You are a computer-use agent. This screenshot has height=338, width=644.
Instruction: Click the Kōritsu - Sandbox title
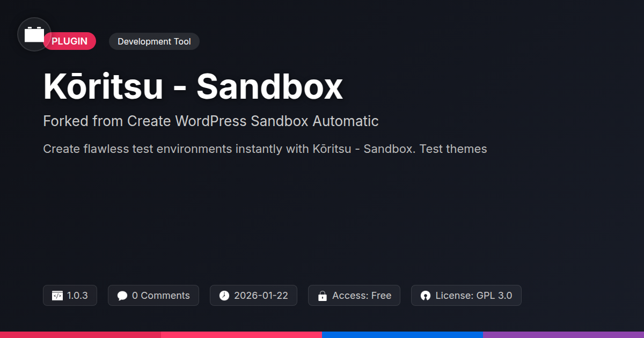[193, 86]
